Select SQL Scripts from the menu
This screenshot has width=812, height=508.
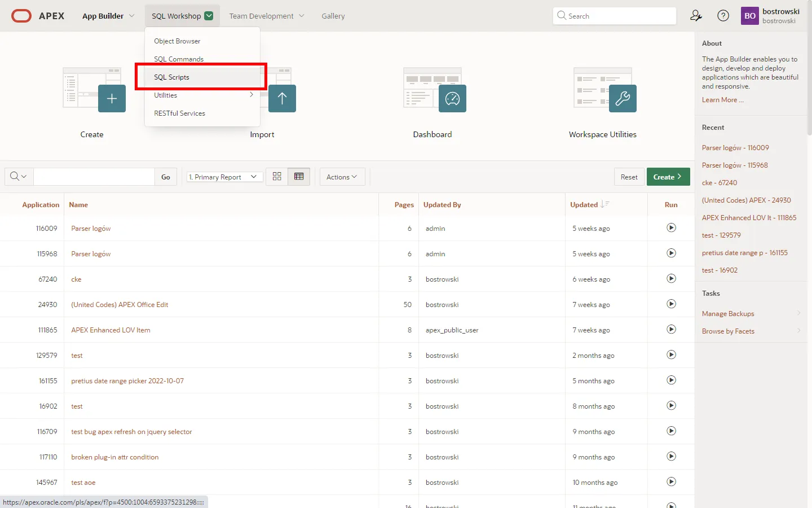tap(172, 77)
